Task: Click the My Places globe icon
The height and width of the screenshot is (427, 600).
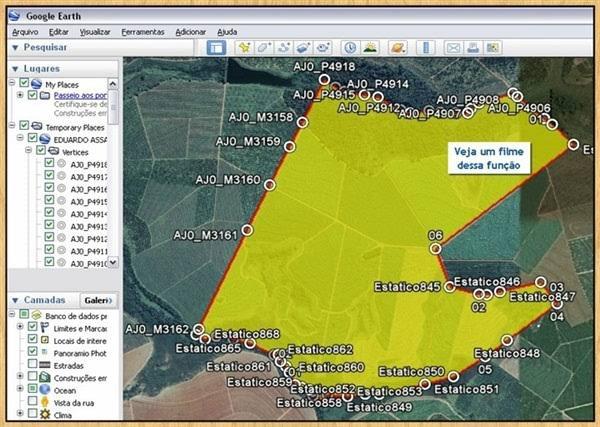Action: click(x=36, y=84)
